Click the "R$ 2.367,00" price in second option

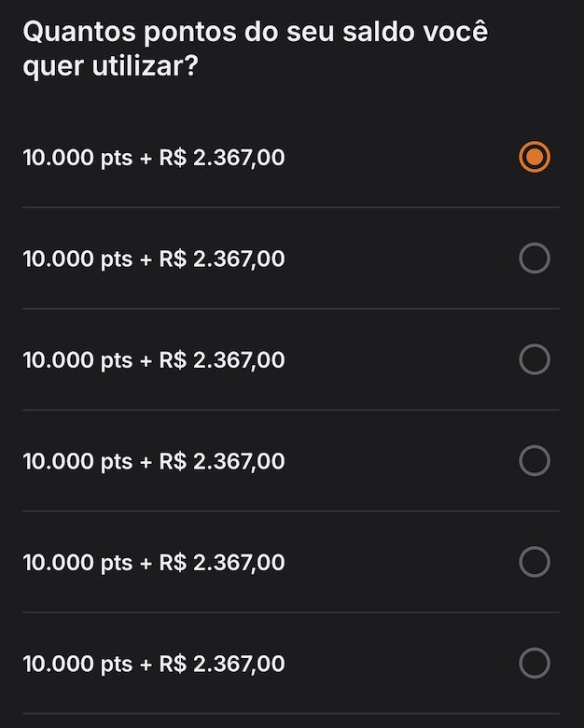(x=222, y=259)
